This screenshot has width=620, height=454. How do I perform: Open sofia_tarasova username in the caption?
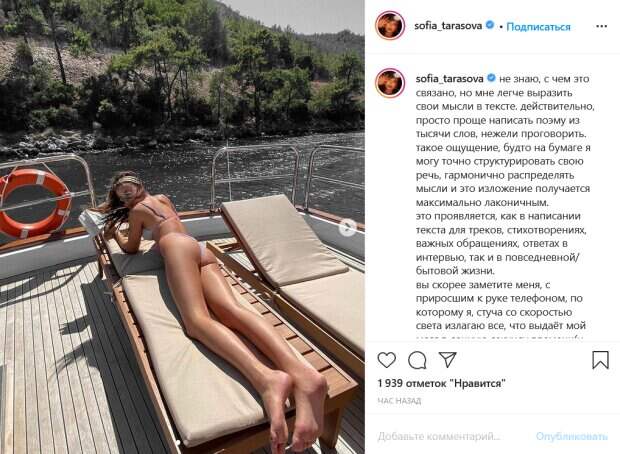(x=450, y=79)
